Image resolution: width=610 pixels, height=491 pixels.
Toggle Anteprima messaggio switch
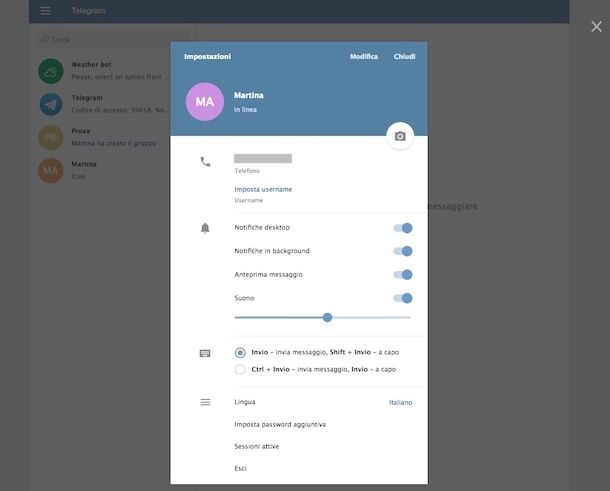point(403,275)
